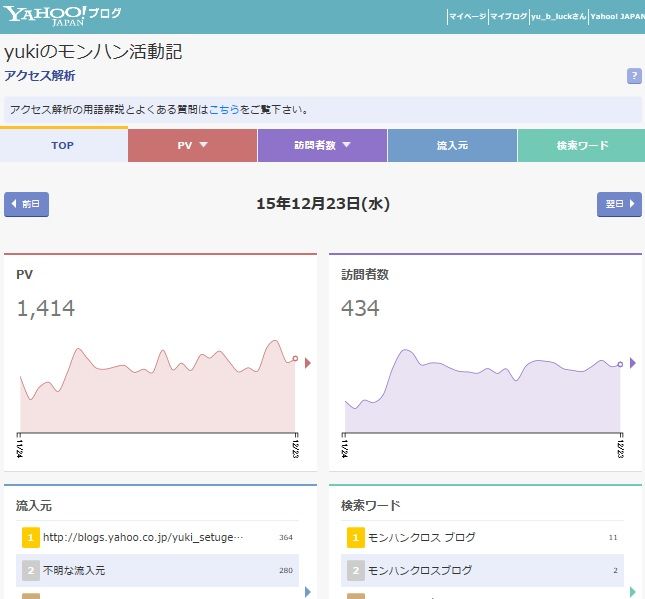The width and height of the screenshot is (645, 599).
Task: Open the 検索ワード tab
Action: point(581,145)
